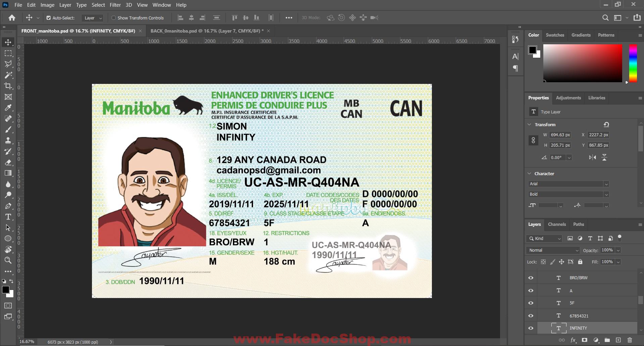Hide the 67854321 text layer
The width and height of the screenshot is (644, 346).
pyautogui.click(x=531, y=315)
